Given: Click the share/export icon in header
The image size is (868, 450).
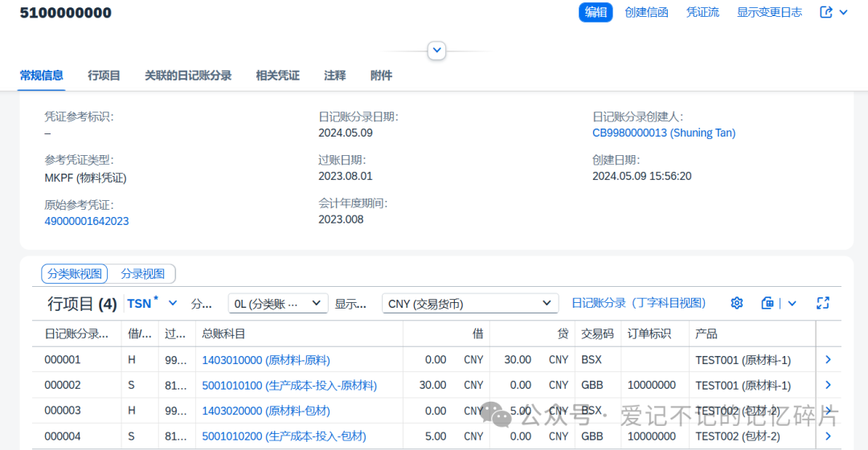Looking at the screenshot, I should pos(826,12).
